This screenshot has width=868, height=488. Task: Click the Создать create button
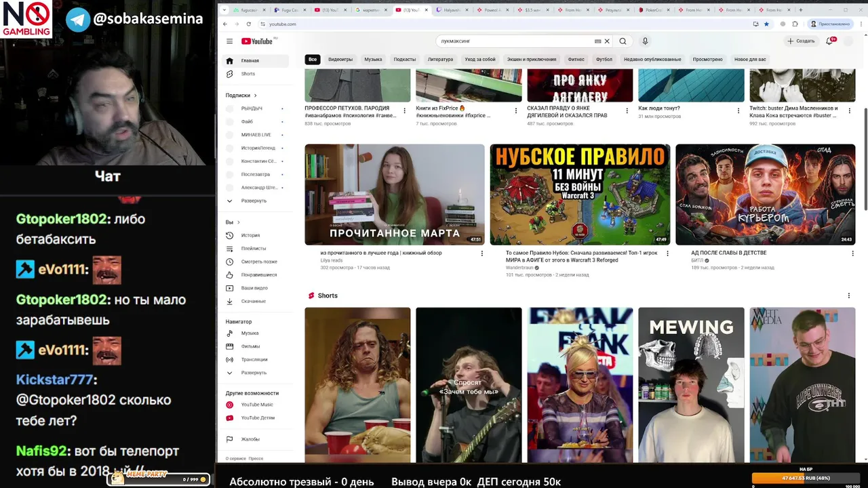[x=801, y=41]
